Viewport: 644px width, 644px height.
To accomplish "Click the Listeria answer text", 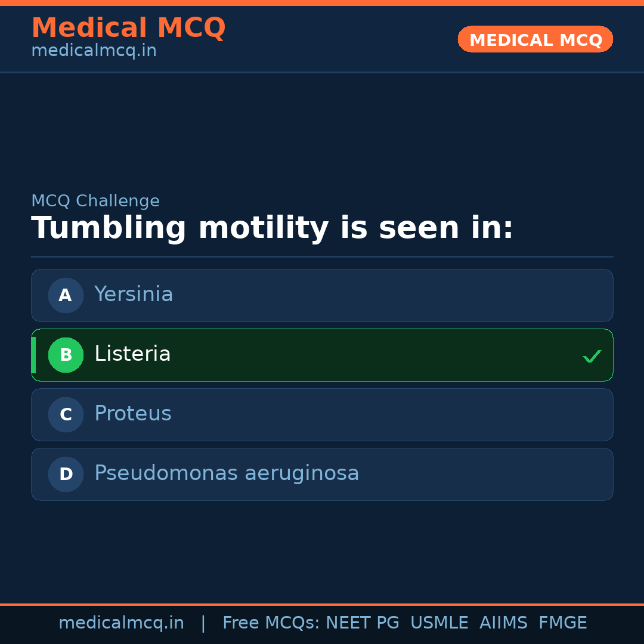I will (132, 354).
